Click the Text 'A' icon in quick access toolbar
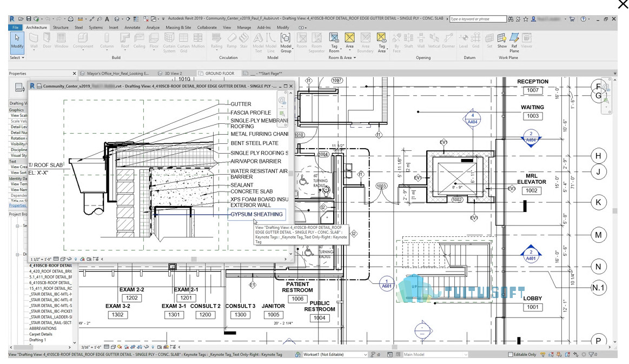 click(107, 18)
